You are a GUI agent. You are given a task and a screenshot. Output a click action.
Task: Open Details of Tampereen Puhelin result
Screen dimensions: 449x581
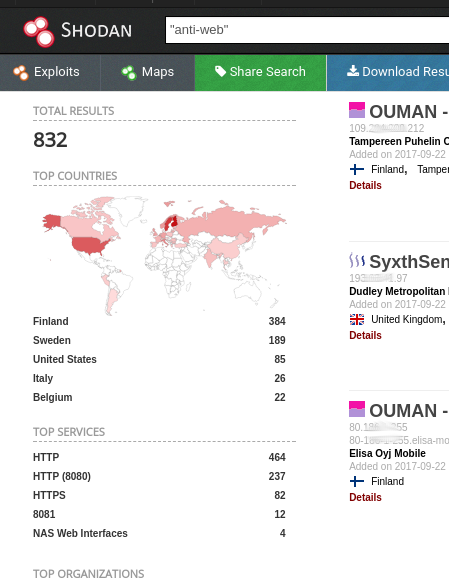point(365,185)
